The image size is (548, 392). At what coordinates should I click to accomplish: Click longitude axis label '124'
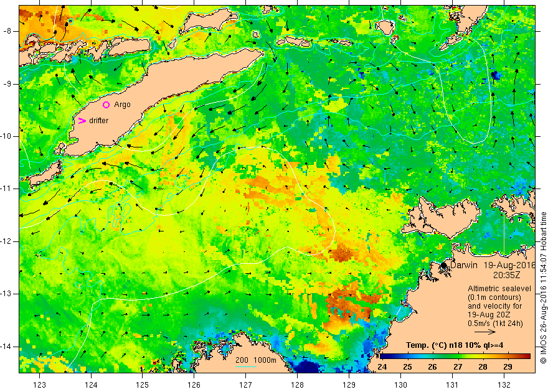[x=91, y=385]
